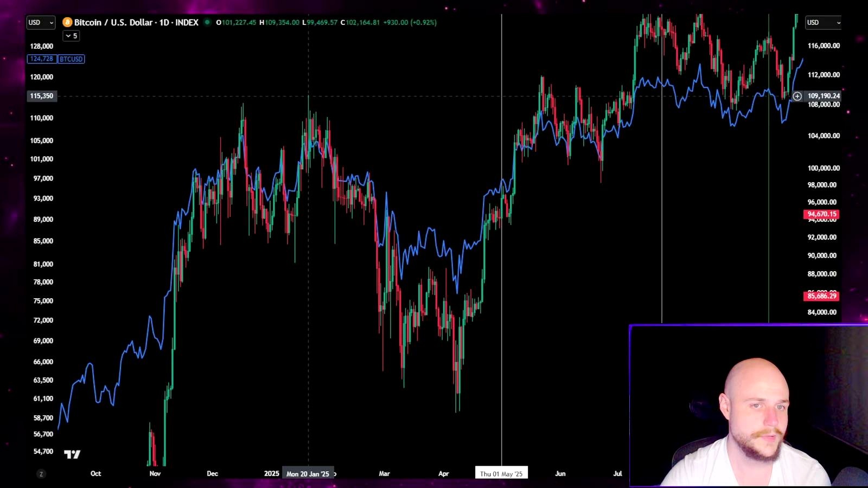Image resolution: width=868 pixels, height=488 pixels.
Task: Click the orange Bitcoin symbol icon
Action: click(67, 22)
